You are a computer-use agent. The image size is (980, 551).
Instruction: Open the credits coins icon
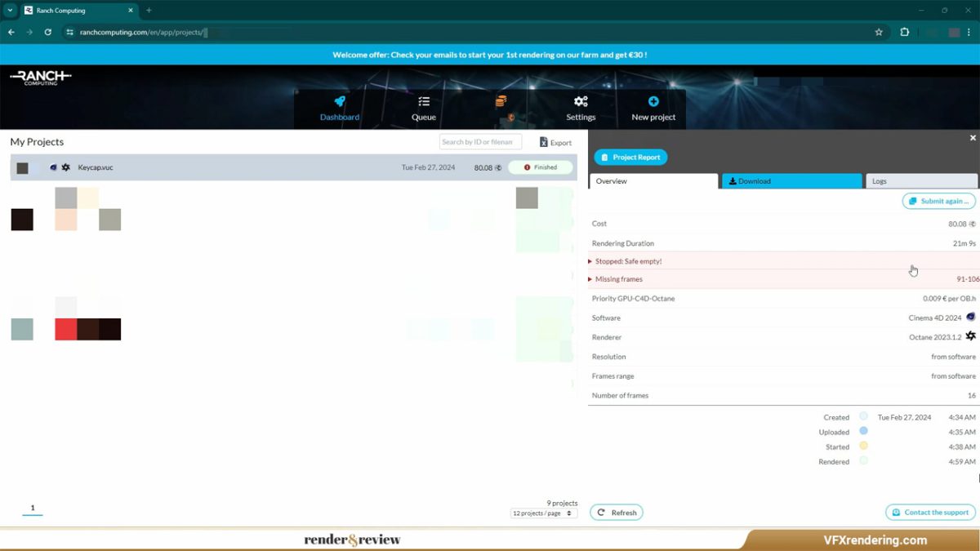click(501, 102)
